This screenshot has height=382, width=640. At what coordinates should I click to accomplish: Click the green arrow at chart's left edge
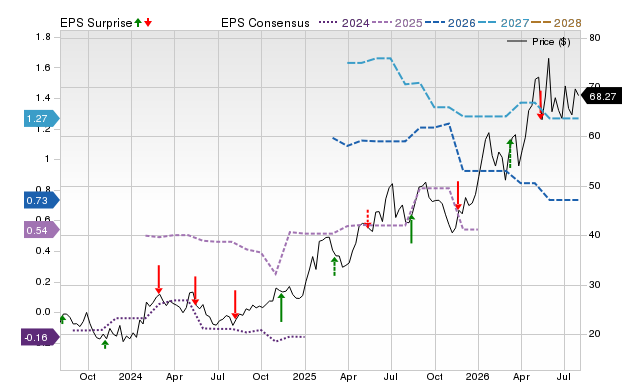[62, 319]
